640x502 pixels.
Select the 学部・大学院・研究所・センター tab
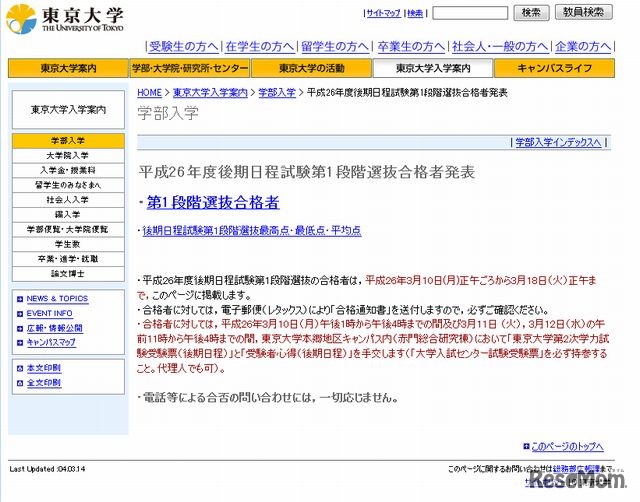click(x=190, y=68)
